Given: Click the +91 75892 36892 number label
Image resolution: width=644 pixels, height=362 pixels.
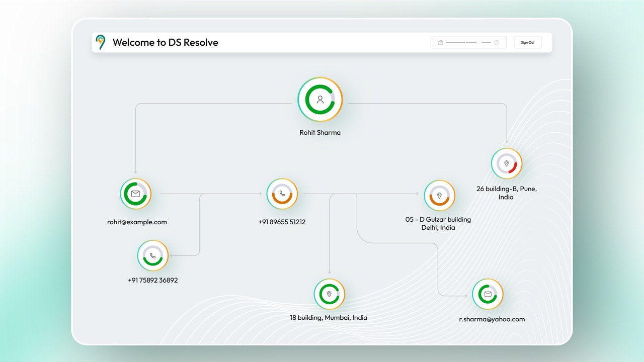Looking at the screenshot, I should point(153,281).
